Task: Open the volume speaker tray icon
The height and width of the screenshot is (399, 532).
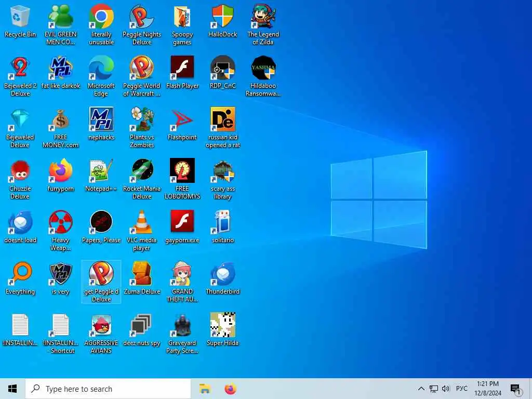Action: pyautogui.click(x=446, y=389)
